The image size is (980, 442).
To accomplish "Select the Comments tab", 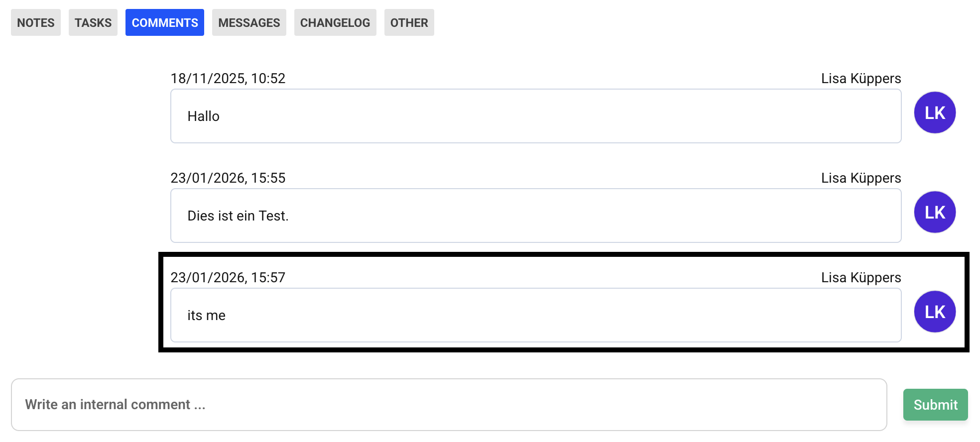I will coord(165,22).
